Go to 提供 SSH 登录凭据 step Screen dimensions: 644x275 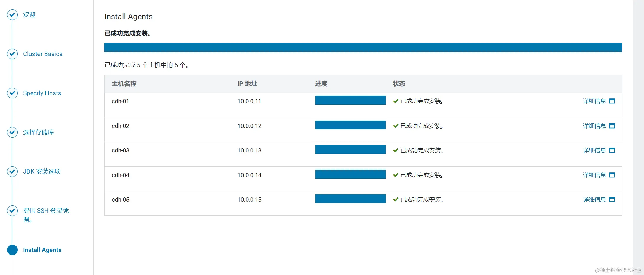(x=46, y=215)
